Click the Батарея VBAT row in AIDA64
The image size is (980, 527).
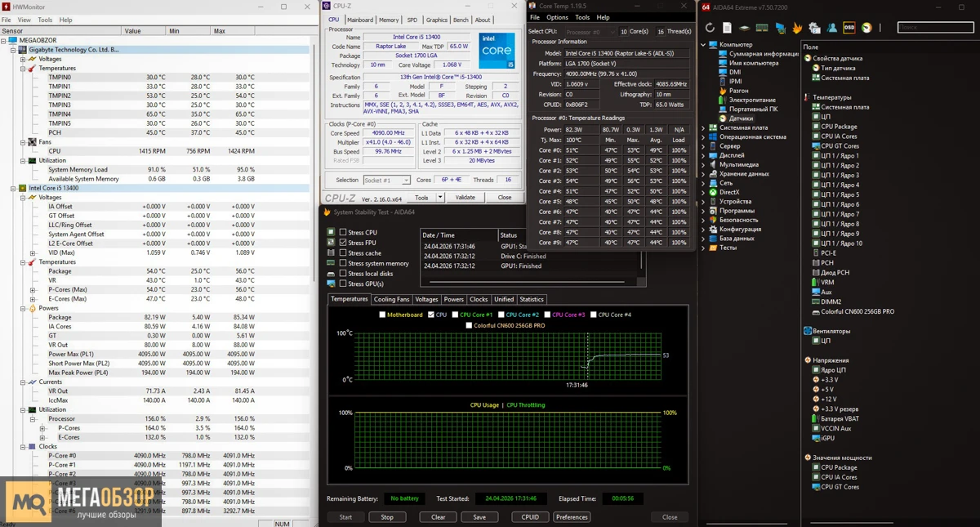click(x=835, y=418)
